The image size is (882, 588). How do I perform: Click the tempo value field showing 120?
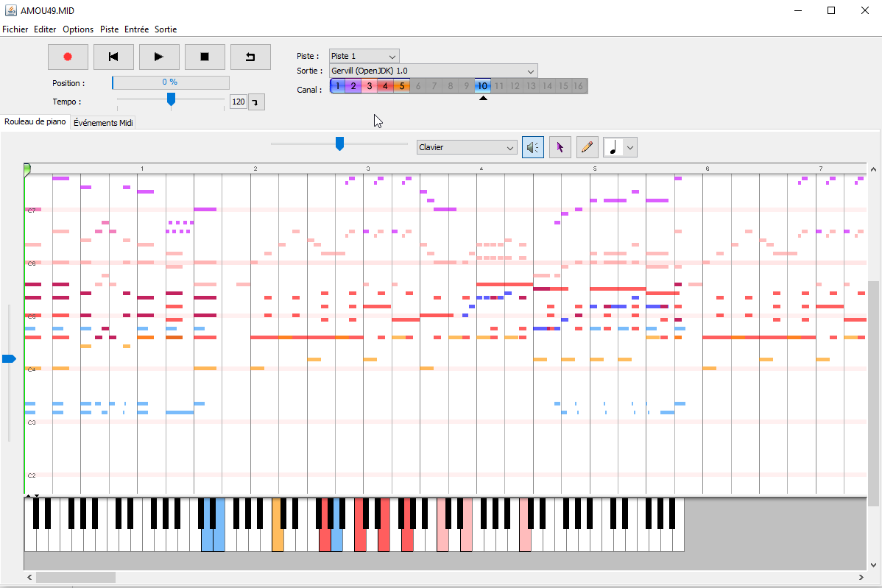coord(238,102)
